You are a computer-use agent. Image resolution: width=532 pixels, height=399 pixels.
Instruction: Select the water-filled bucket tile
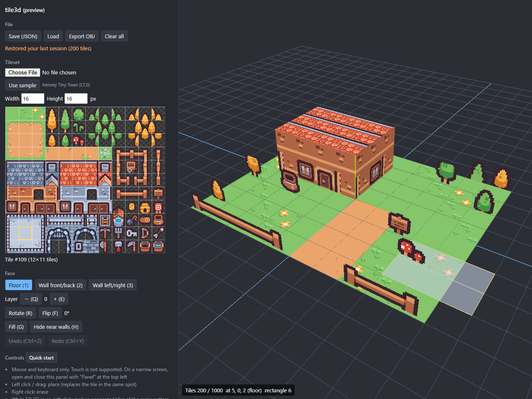158,246
